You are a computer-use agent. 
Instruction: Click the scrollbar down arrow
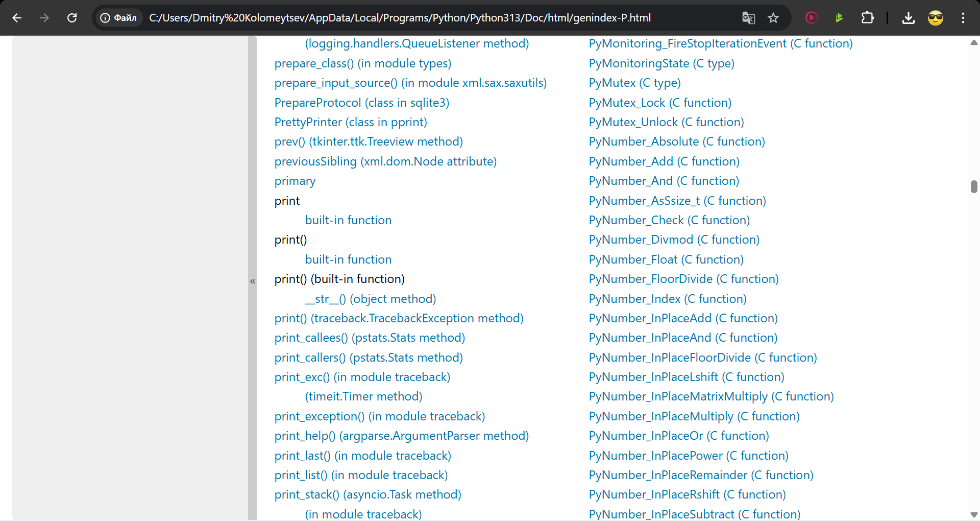[x=973, y=514]
